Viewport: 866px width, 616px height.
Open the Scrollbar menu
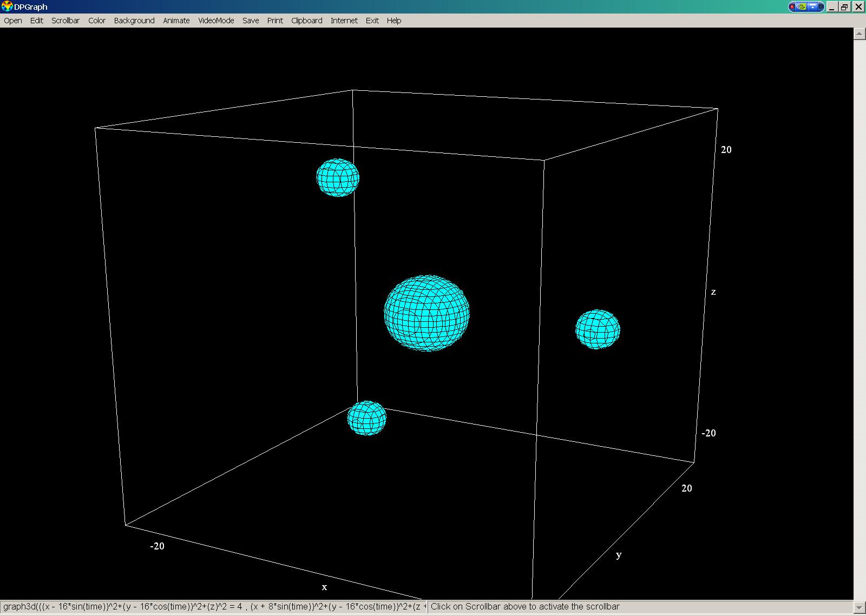click(65, 21)
